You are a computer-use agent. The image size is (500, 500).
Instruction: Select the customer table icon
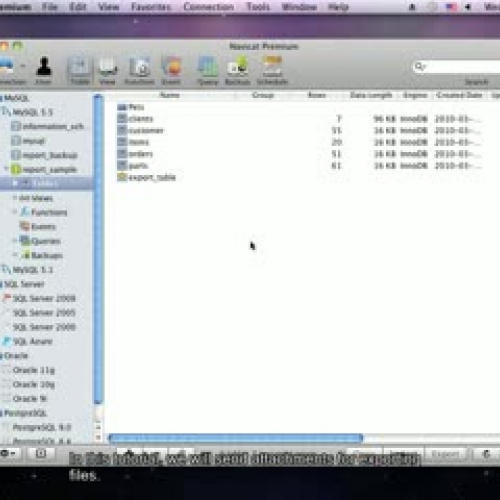point(122,130)
